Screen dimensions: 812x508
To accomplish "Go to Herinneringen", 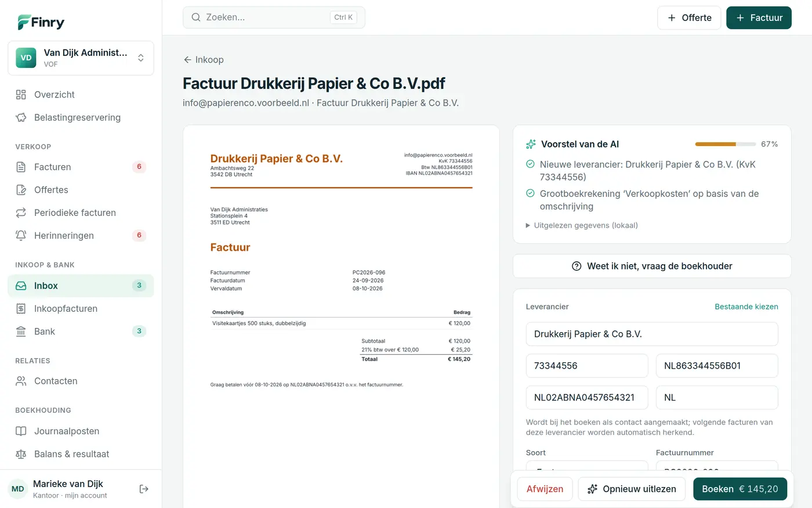I will pos(81,236).
